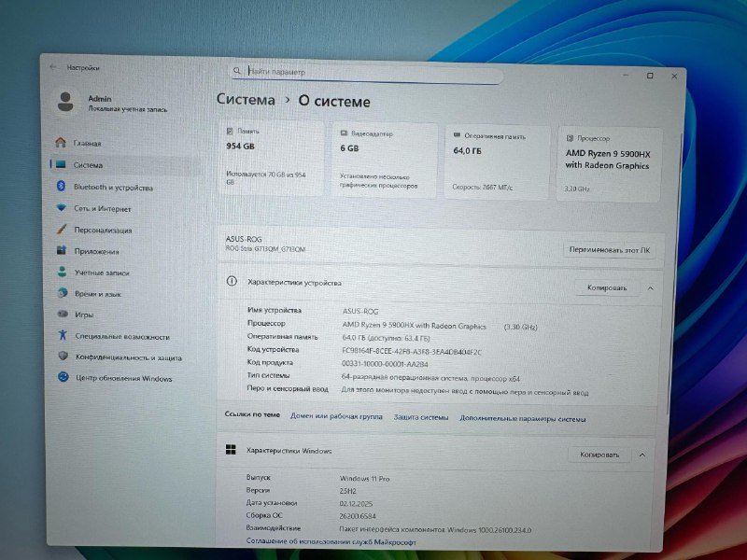Open Приложения settings page
Viewport: 747px width, 560px height.
(x=96, y=251)
